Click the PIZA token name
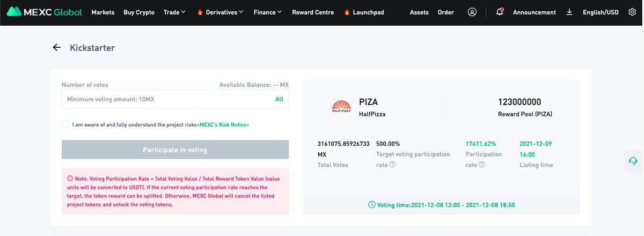 (369, 102)
